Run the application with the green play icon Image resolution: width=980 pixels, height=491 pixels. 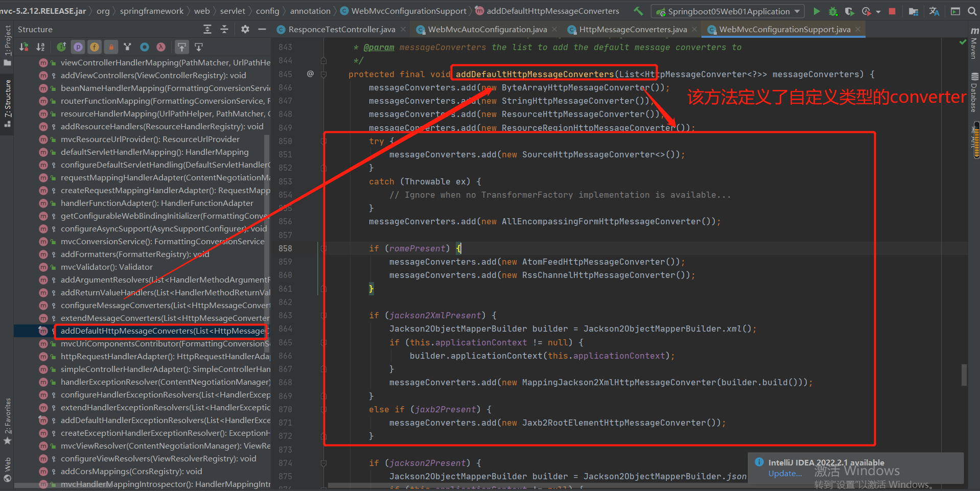[x=816, y=11]
